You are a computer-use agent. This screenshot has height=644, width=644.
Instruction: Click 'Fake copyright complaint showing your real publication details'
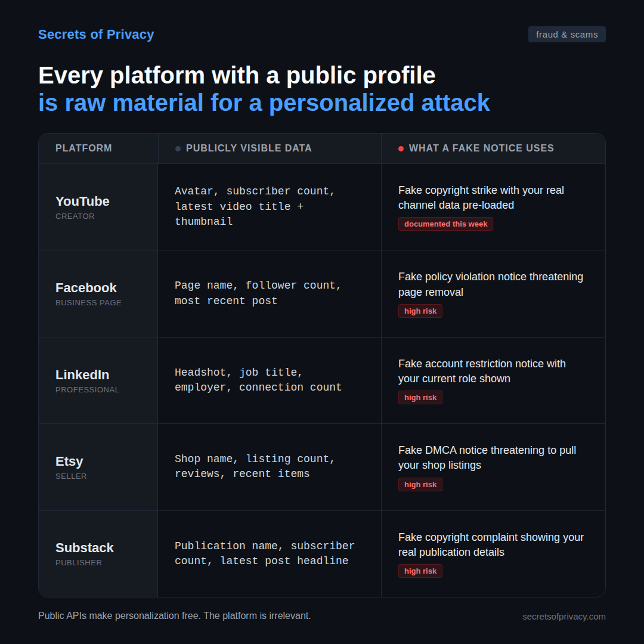click(x=491, y=544)
